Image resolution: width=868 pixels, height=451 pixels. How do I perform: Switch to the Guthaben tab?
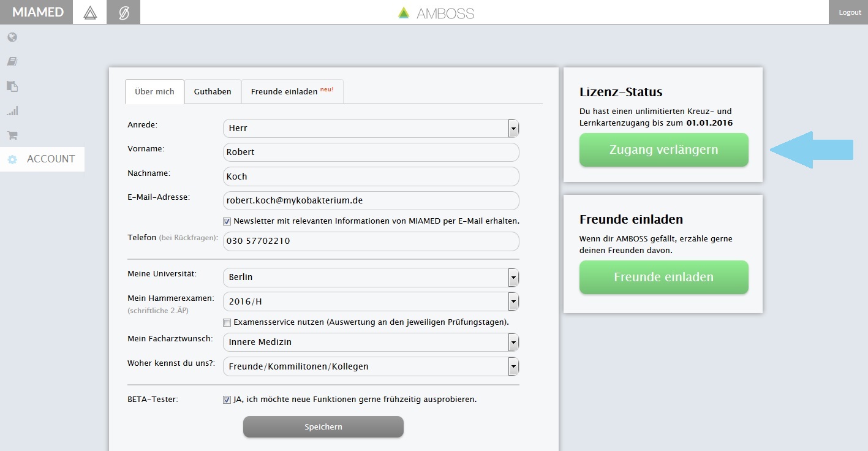click(x=213, y=91)
